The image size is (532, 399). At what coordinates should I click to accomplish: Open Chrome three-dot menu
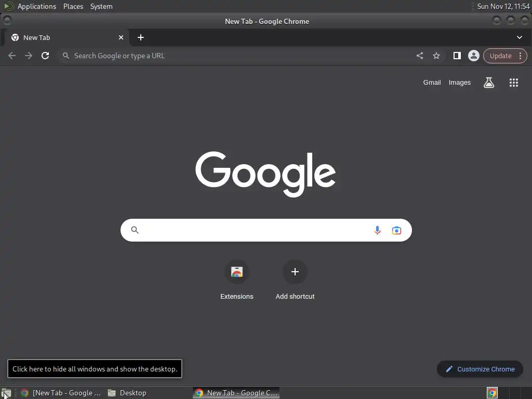(x=520, y=56)
